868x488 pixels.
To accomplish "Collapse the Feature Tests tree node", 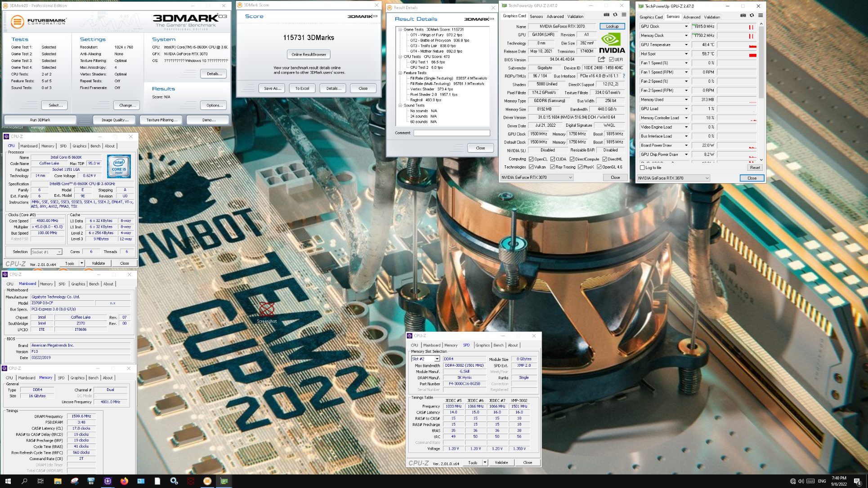I will click(400, 73).
